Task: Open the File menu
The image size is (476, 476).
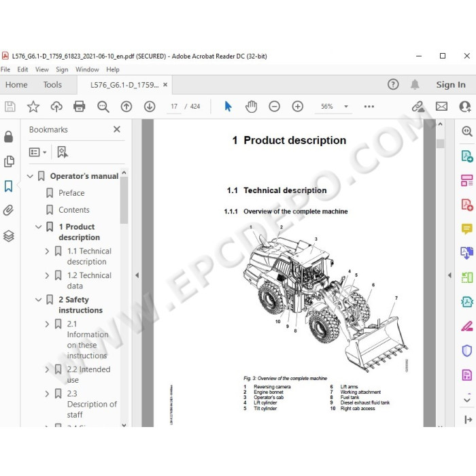Action: click(5, 69)
